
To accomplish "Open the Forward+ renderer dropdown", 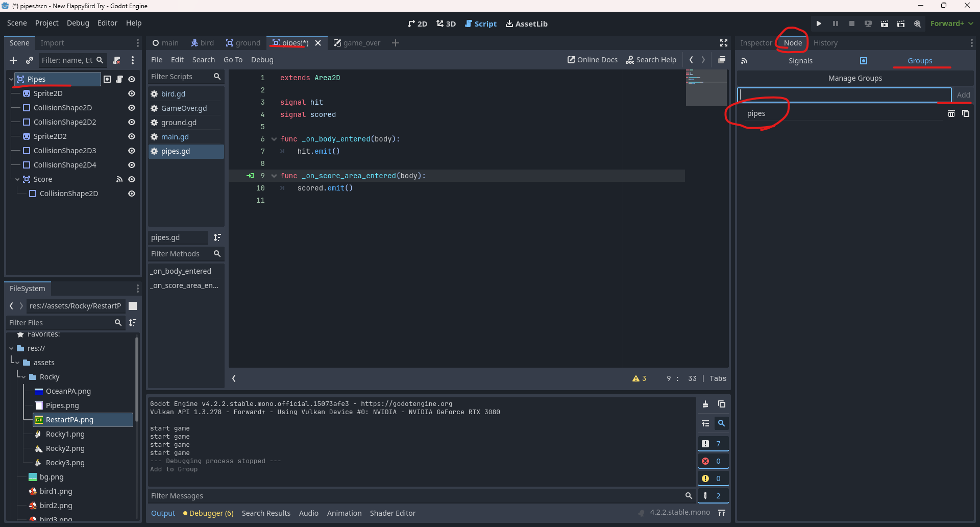I will point(951,23).
